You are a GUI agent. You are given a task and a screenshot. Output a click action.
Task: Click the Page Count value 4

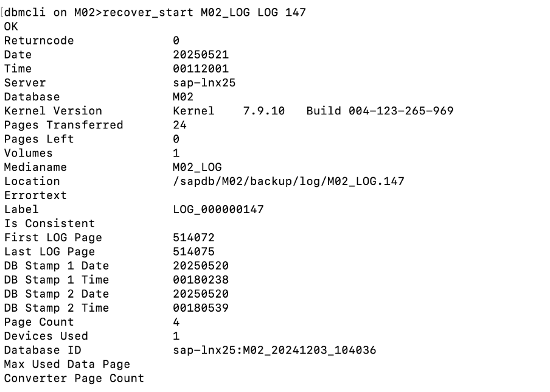tap(176, 321)
